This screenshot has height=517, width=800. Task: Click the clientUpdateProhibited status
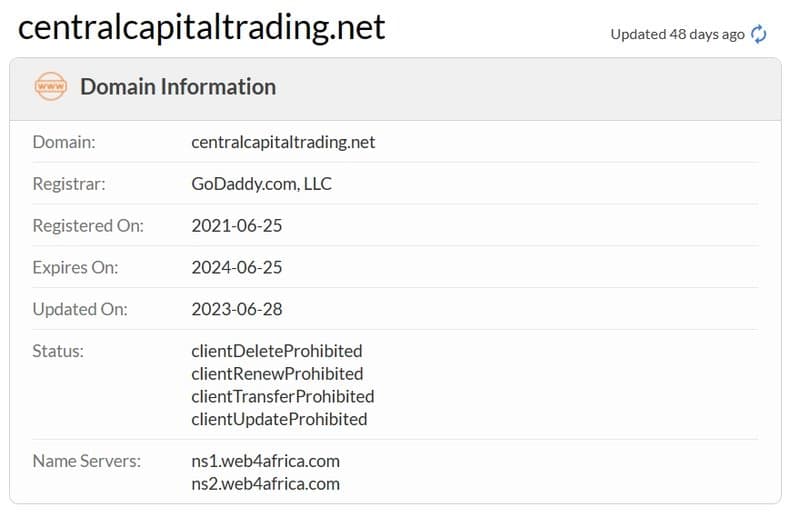(280, 420)
